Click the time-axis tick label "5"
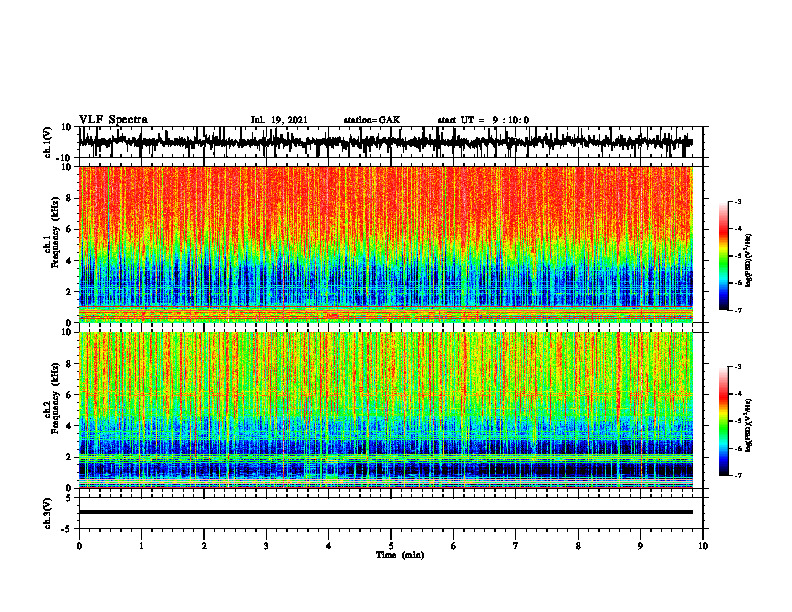This screenshot has width=792, height=612. [x=391, y=546]
